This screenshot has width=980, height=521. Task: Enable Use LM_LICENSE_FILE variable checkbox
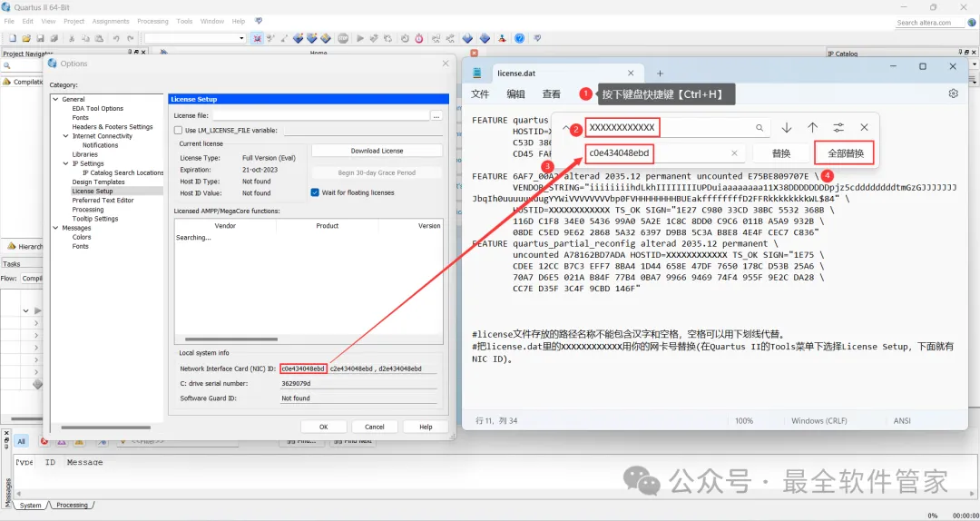point(178,130)
